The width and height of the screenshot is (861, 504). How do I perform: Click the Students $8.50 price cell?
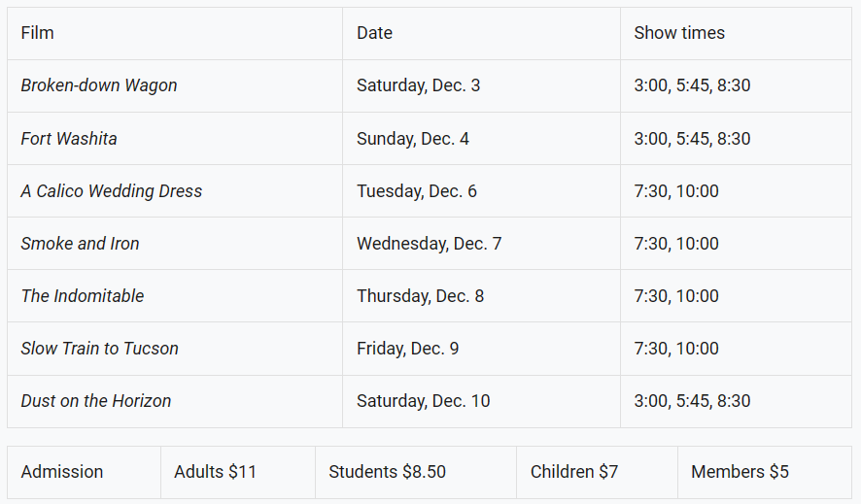coord(387,472)
